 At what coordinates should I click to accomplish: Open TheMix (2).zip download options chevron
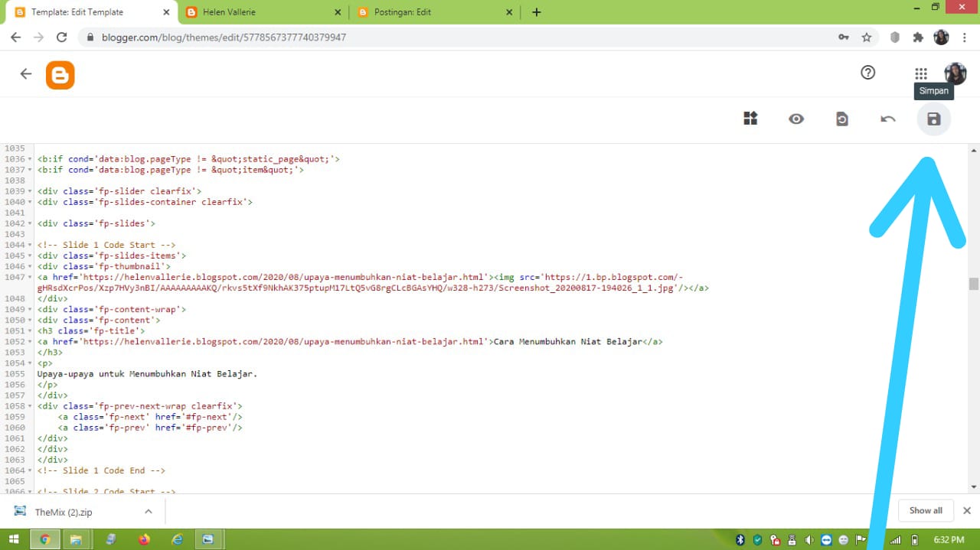coord(149,512)
